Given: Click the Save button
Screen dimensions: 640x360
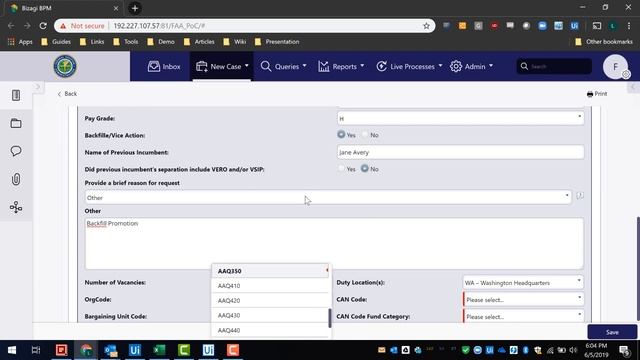Looking at the screenshot, I should (x=612, y=332).
